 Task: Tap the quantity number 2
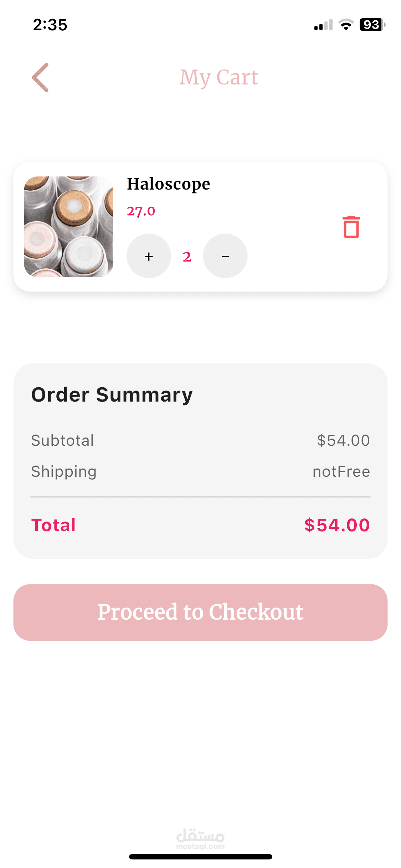click(x=187, y=257)
